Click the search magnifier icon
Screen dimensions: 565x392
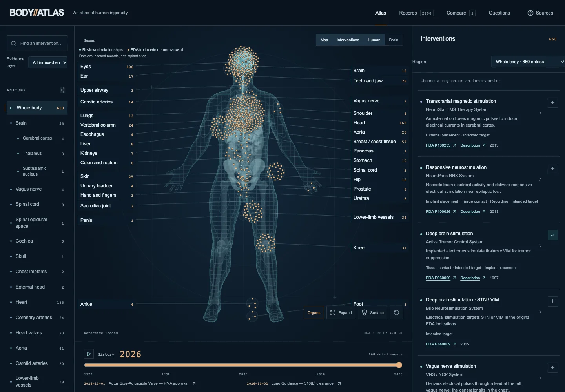coord(14,44)
